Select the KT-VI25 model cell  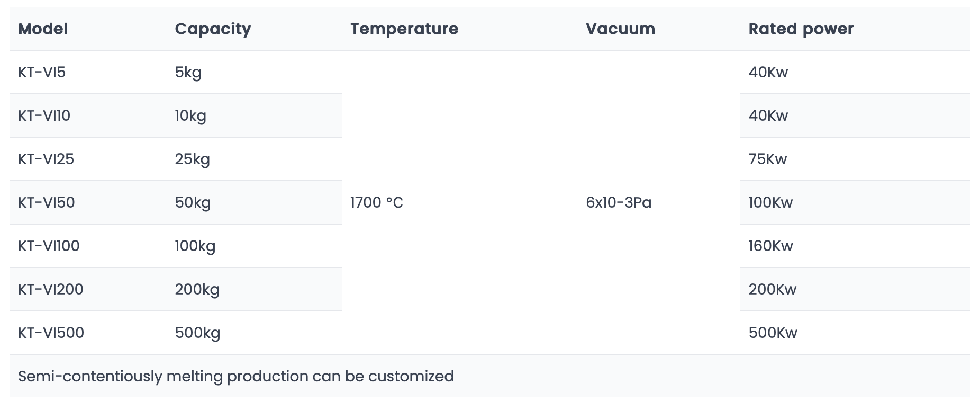(x=46, y=159)
